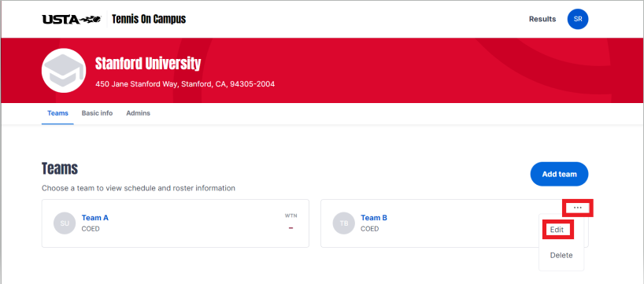Image resolution: width=644 pixels, height=284 pixels.
Task: Click the SU avatar on Team A card
Action: point(65,223)
